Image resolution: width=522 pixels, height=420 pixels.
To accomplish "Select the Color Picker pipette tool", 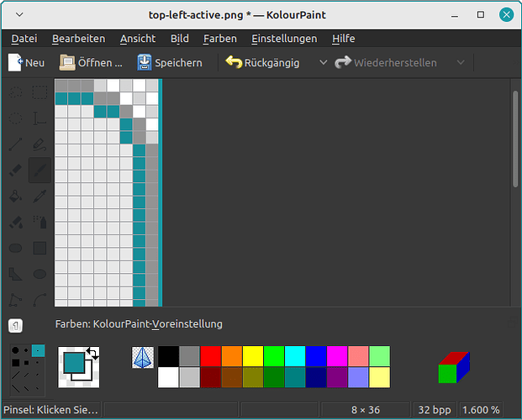I will click(x=40, y=196).
